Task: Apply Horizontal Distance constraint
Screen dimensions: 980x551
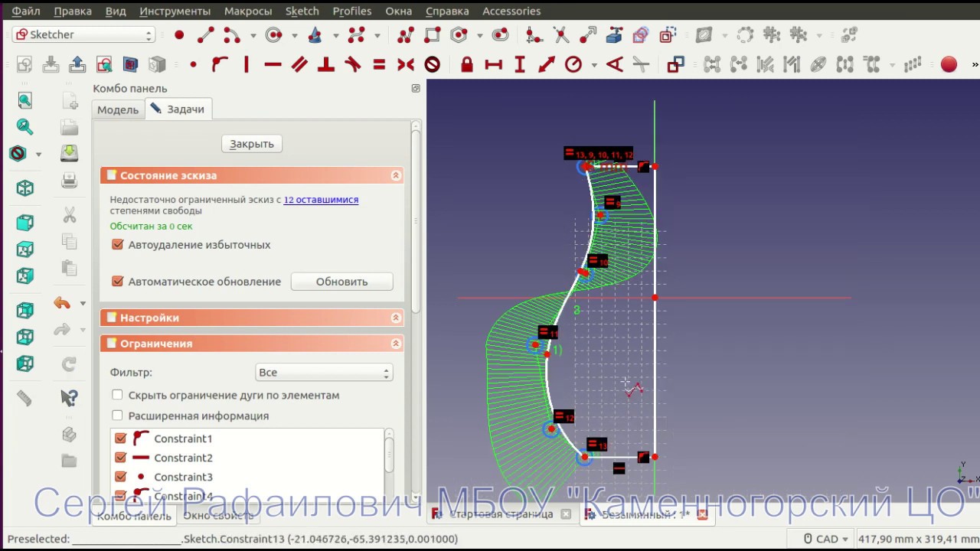Action: pos(493,65)
